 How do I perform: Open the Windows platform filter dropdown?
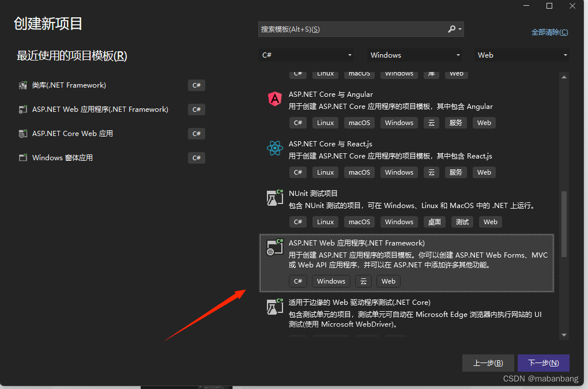point(414,55)
